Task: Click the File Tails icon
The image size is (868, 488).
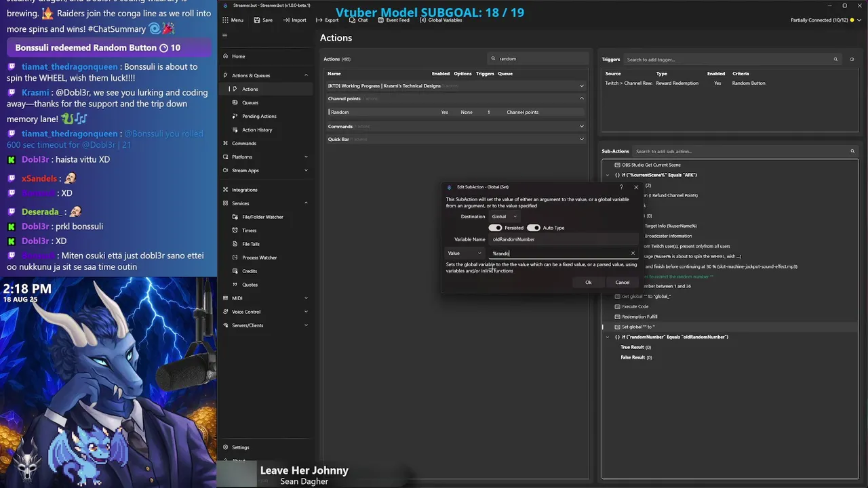Action: [235, 244]
